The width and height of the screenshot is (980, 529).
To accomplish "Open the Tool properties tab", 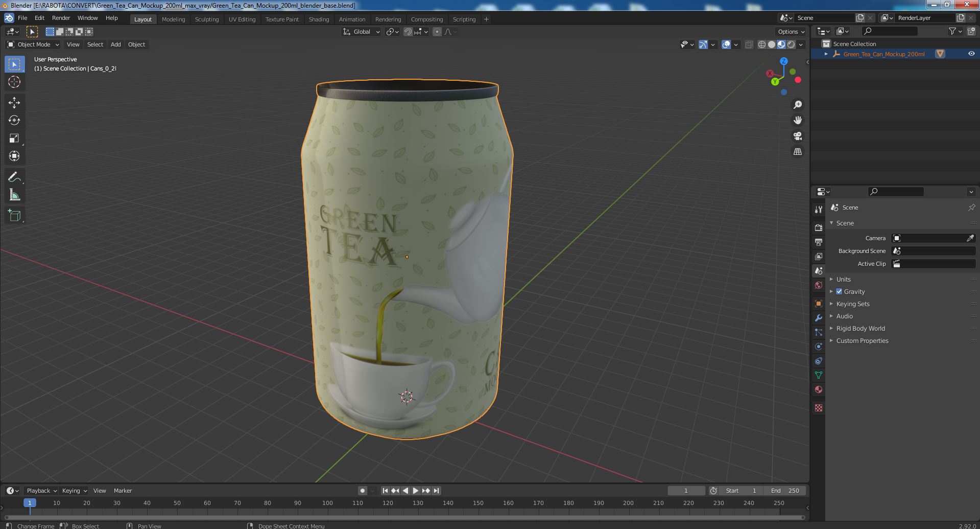I will (x=819, y=210).
